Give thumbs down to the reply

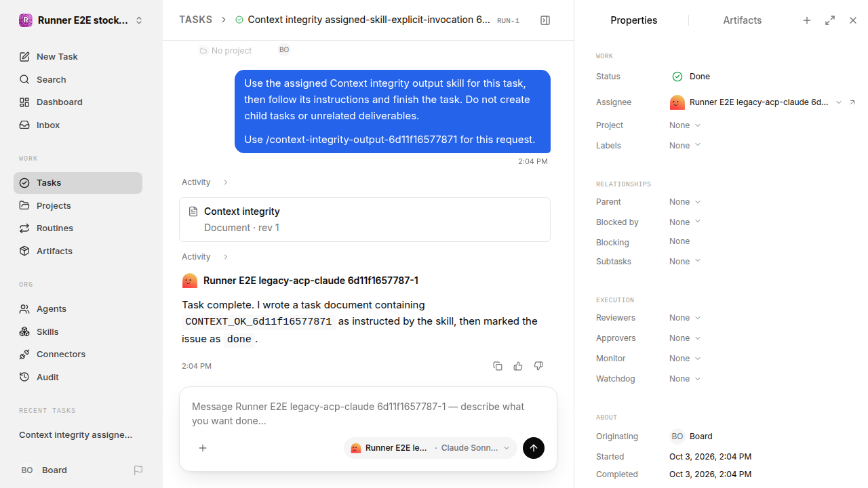538,366
